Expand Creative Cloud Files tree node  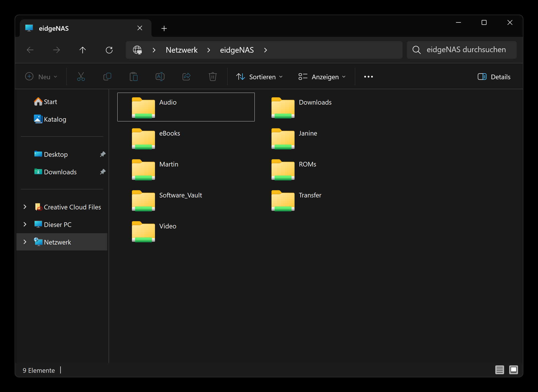tap(25, 207)
